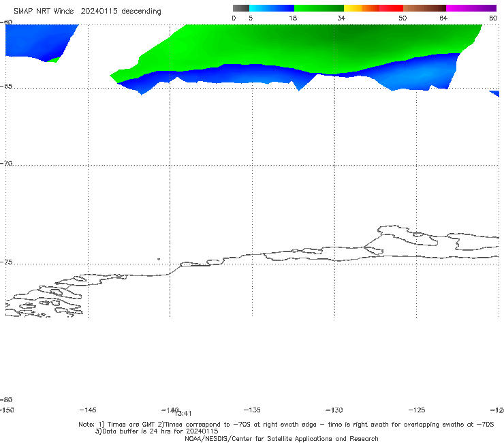The image size is (504, 443).
Task: Click the red section of the color bar
Action: (391, 8)
